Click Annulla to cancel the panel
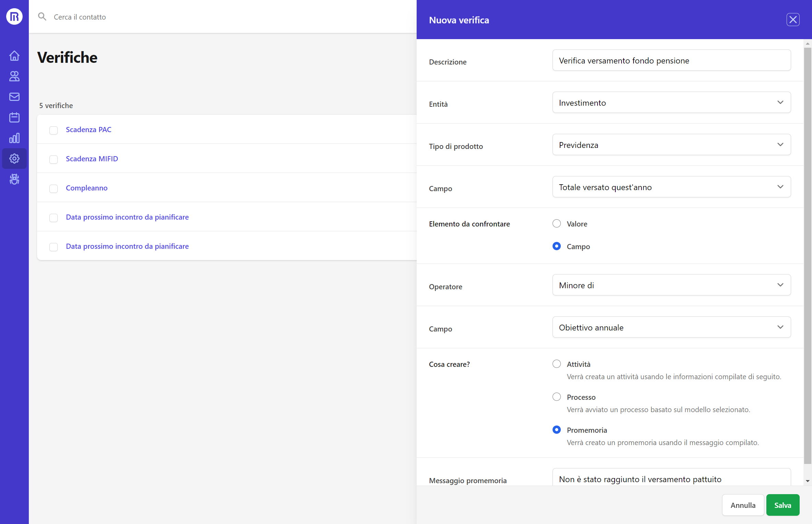The width and height of the screenshot is (812, 524). click(743, 505)
